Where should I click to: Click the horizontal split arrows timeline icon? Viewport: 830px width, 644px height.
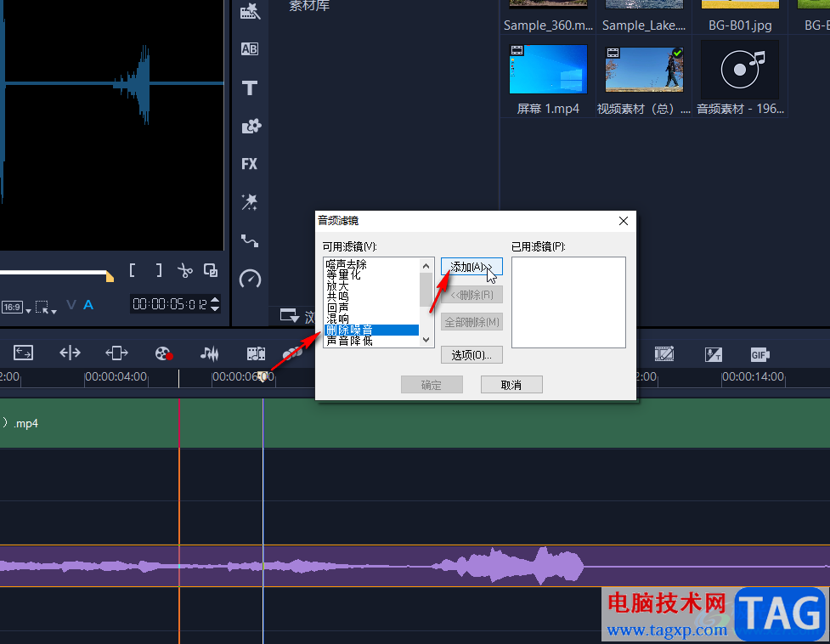pyautogui.click(x=70, y=353)
